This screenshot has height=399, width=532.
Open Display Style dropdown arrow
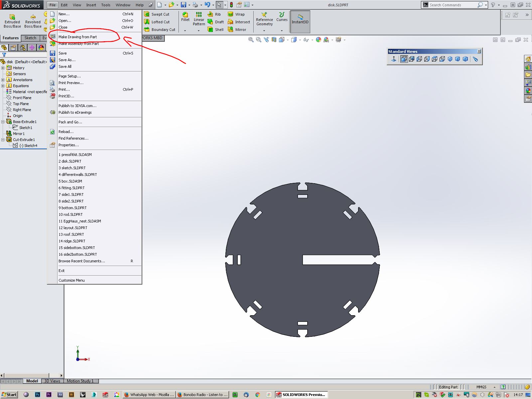tap(300, 40)
